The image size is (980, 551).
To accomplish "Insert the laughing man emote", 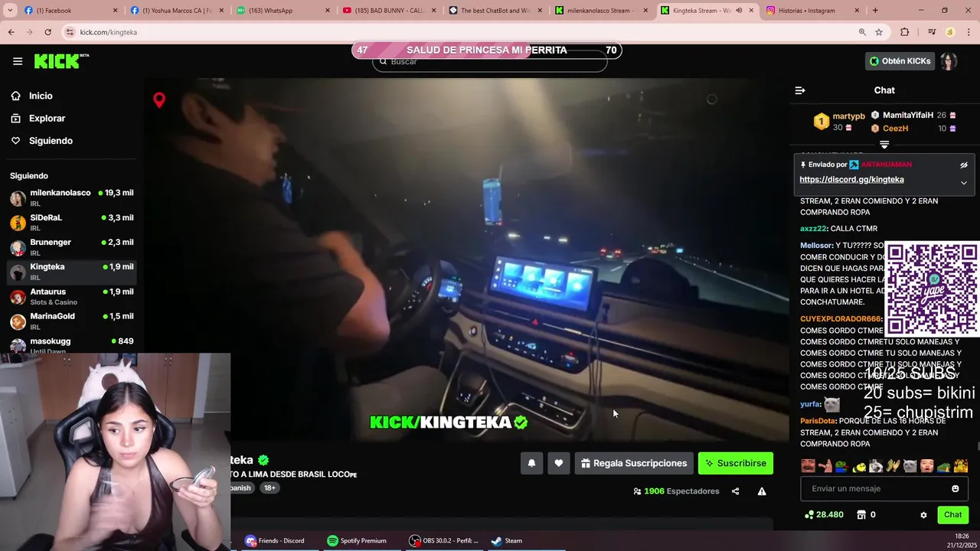I will click(808, 465).
